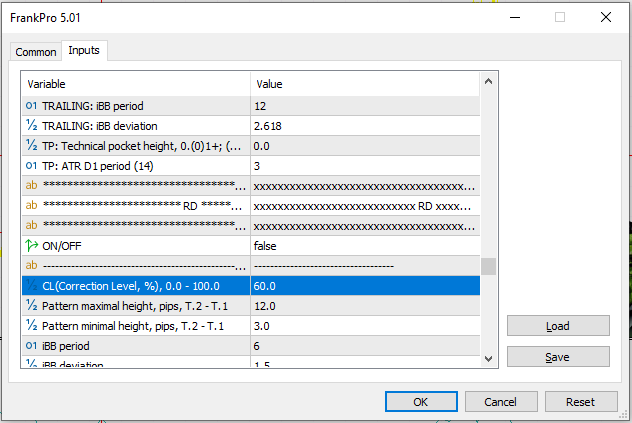
Task: Click the integer icon beside iBB period 6
Action: coord(31,345)
